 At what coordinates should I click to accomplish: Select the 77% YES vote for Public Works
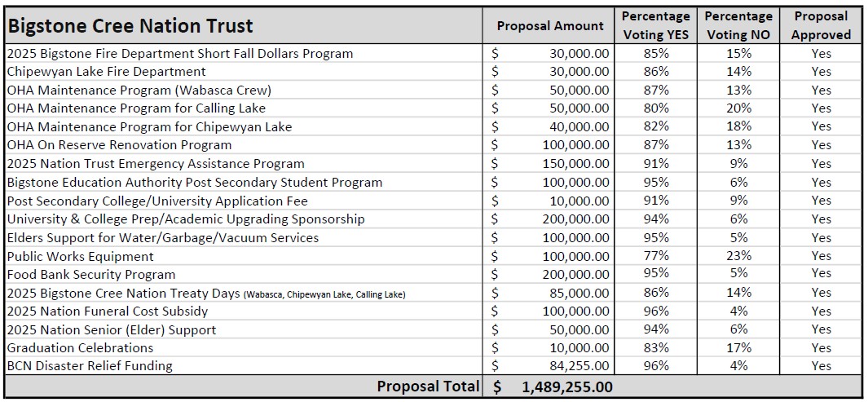[655, 256]
